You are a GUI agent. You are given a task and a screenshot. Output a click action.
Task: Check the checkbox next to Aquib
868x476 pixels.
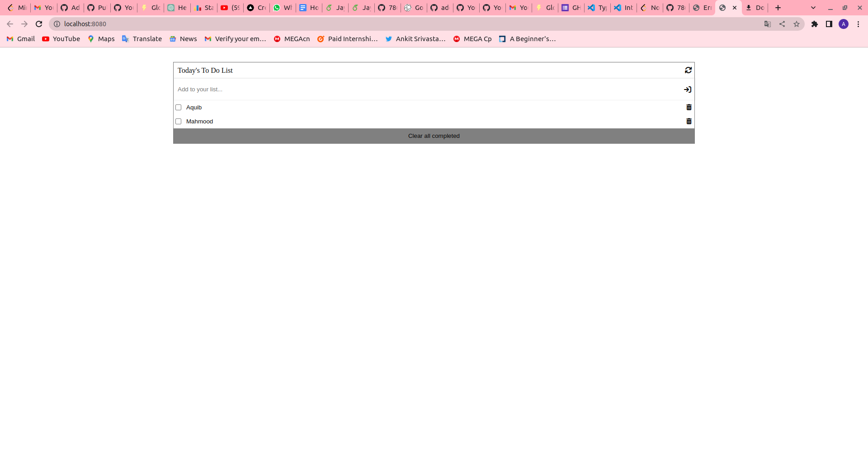tap(178, 107)
